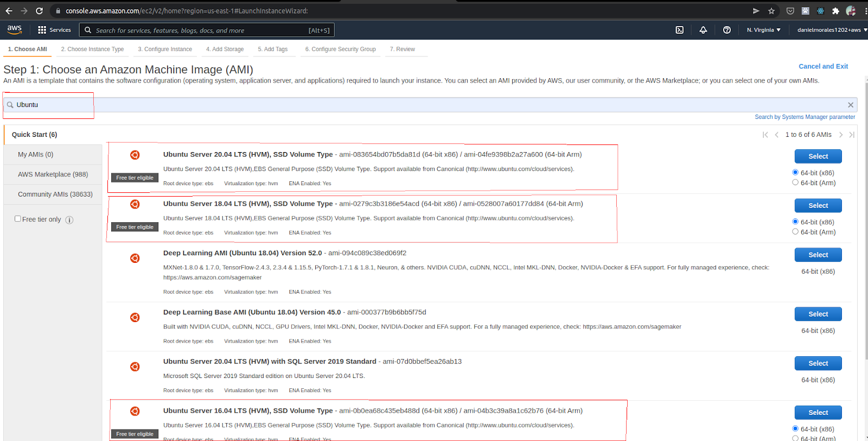Go to AWS console home via logo
The width and height of the screenshot is (868, 441).
[x=15, y=30]
